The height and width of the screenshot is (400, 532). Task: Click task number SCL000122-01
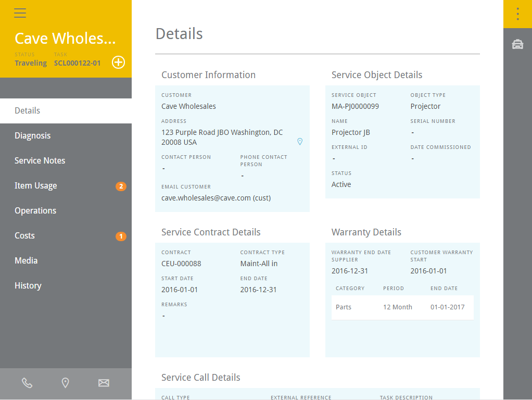(77, 63)
